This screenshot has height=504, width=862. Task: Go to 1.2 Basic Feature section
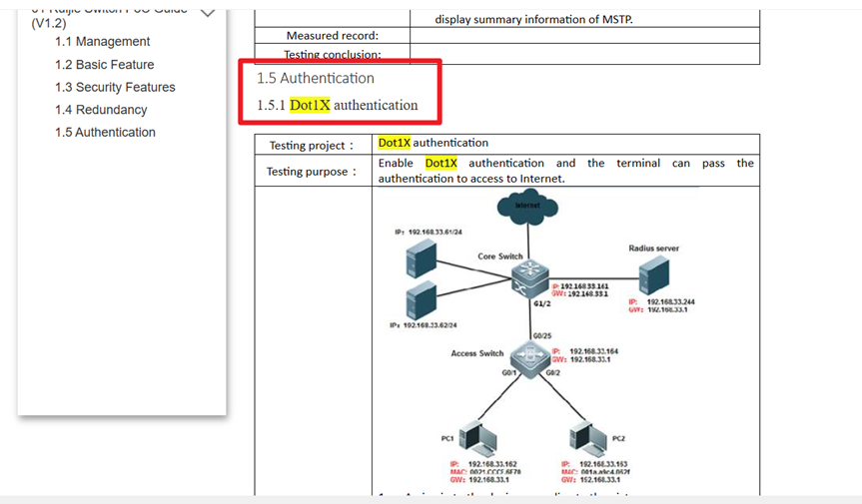[105, 65]
